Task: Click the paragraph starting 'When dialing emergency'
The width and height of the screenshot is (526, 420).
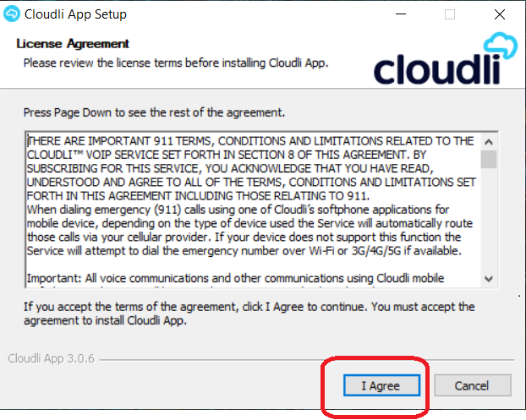Action: (x=250, y=230)
